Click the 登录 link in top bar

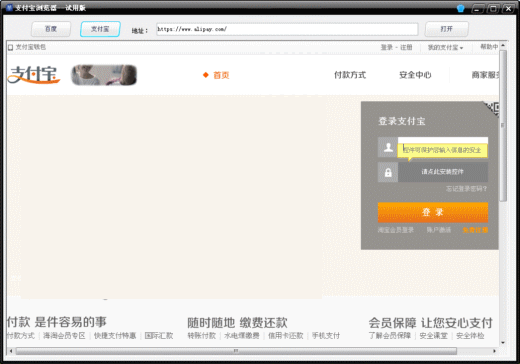tap(387, 47)
